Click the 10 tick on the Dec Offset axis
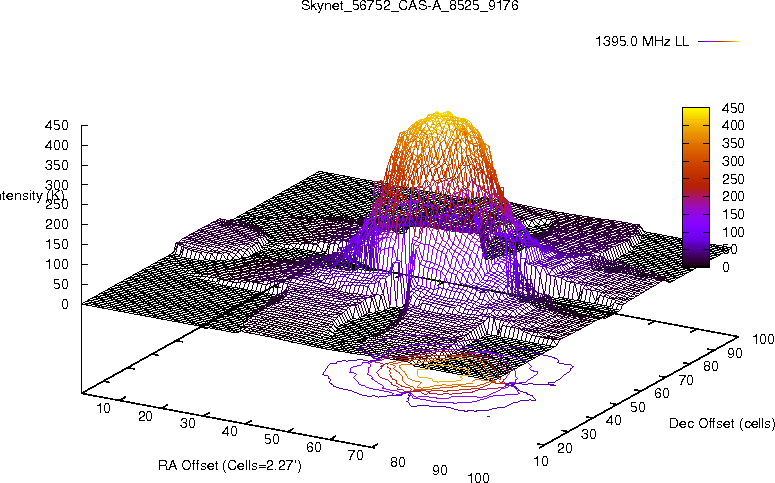The width and height of the screenshot is (775, 483). tap(541, 461)
